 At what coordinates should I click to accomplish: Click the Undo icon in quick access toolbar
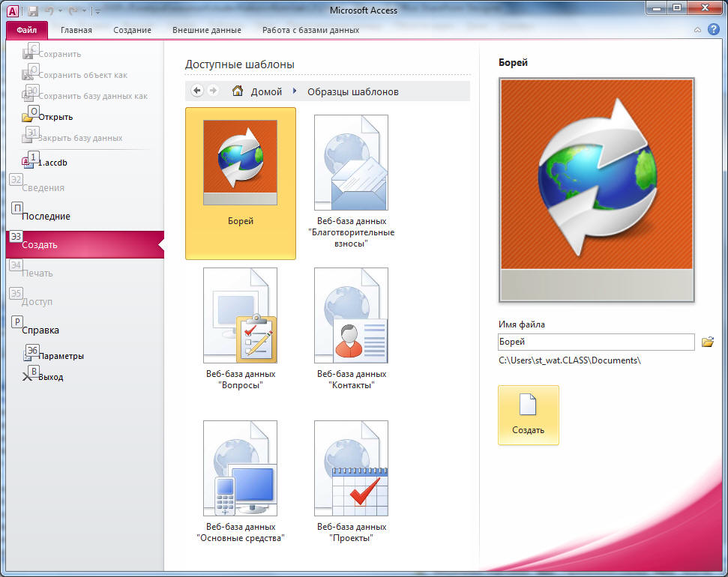tap(49, 10)
